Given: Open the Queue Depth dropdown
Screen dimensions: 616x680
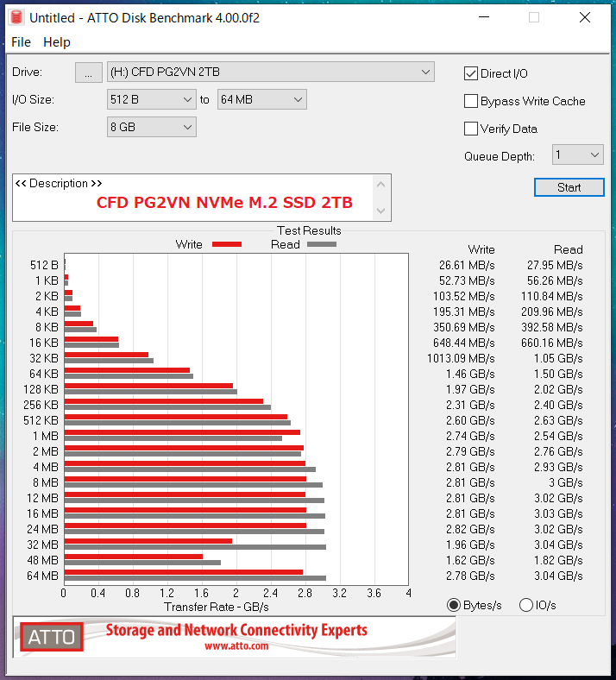Looking at the screenshot, I should click(577, 154).
